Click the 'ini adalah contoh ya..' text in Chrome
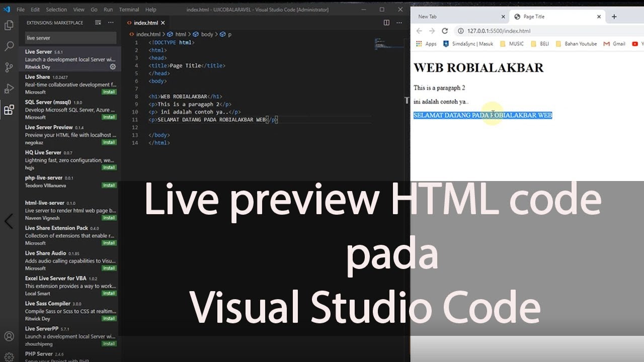This screenshot has width=644, height=362. pyautogui.click(x=441, y=102)
